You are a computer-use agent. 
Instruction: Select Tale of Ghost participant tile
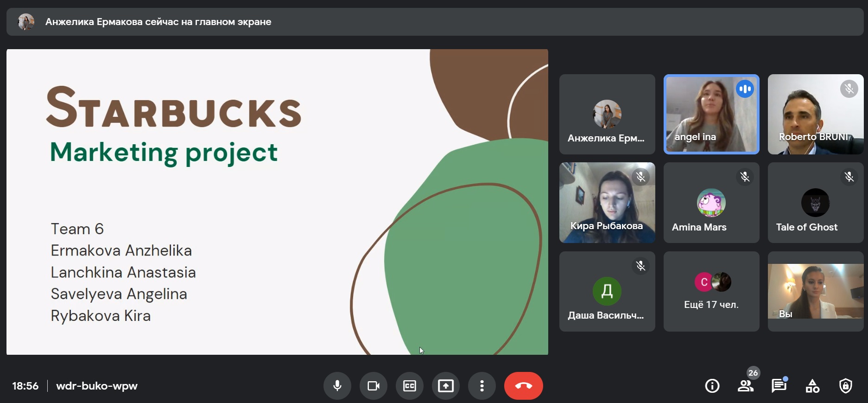click(816, 203)
